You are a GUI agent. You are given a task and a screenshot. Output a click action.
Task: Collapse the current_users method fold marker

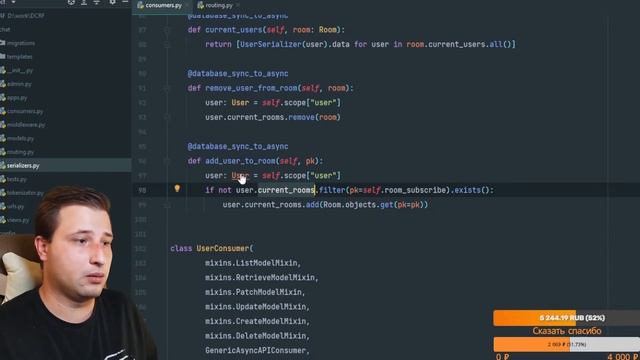tap(167, 30)
